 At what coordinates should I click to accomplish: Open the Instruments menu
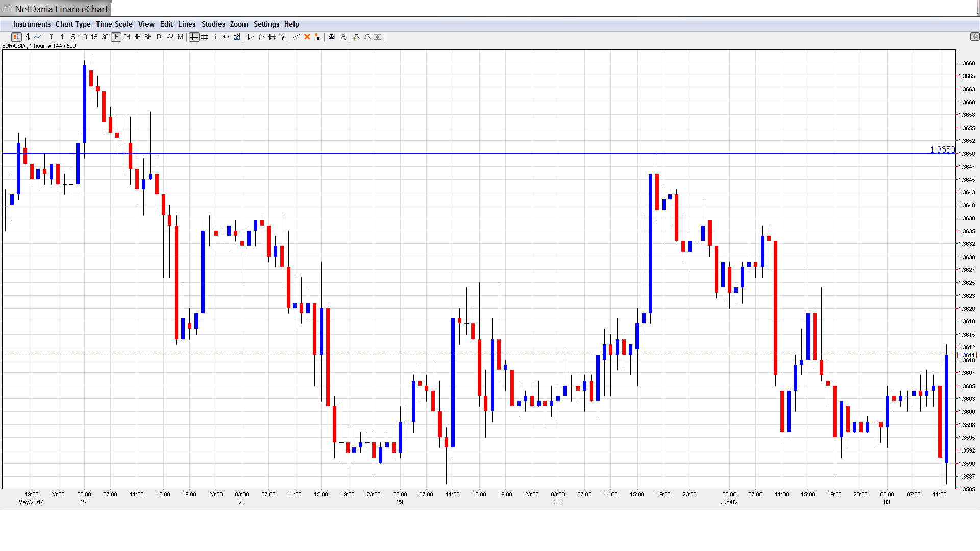(x=32, y=24)
